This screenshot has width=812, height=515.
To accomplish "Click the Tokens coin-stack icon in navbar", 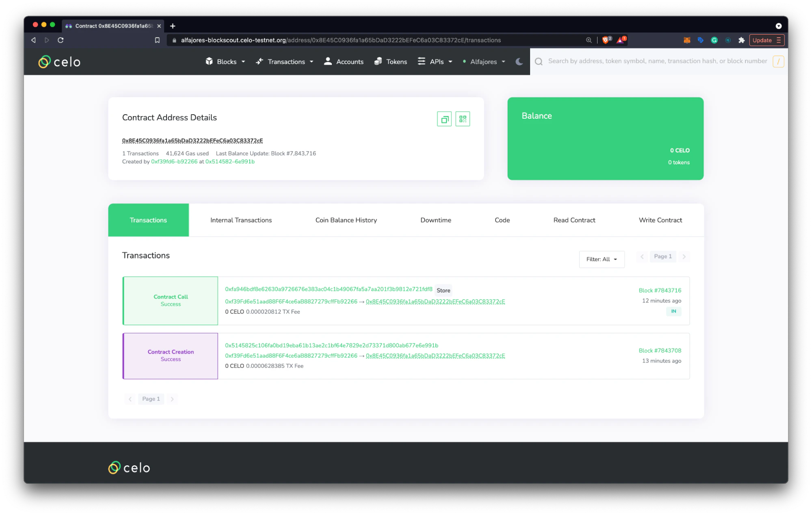I will (378, 61).
